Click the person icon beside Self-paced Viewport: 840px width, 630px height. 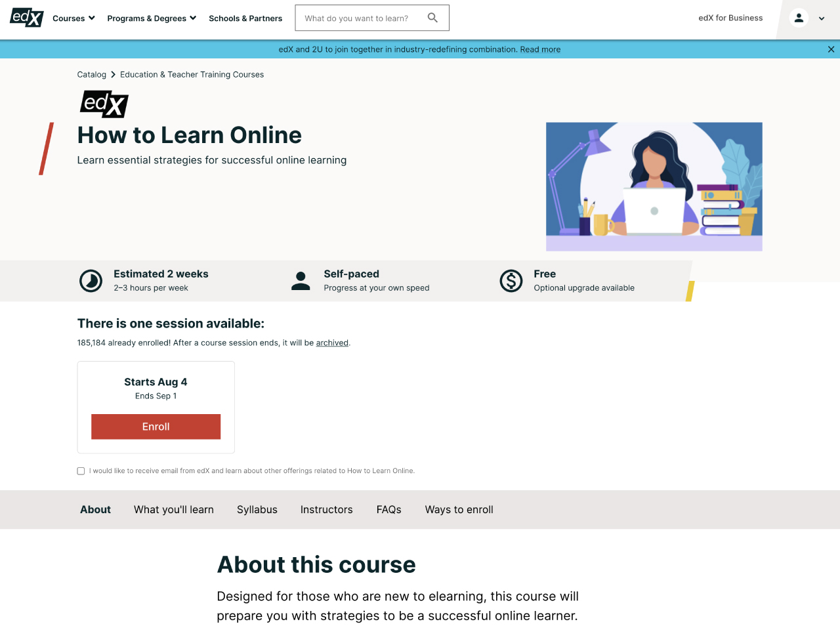pos(301,281)
